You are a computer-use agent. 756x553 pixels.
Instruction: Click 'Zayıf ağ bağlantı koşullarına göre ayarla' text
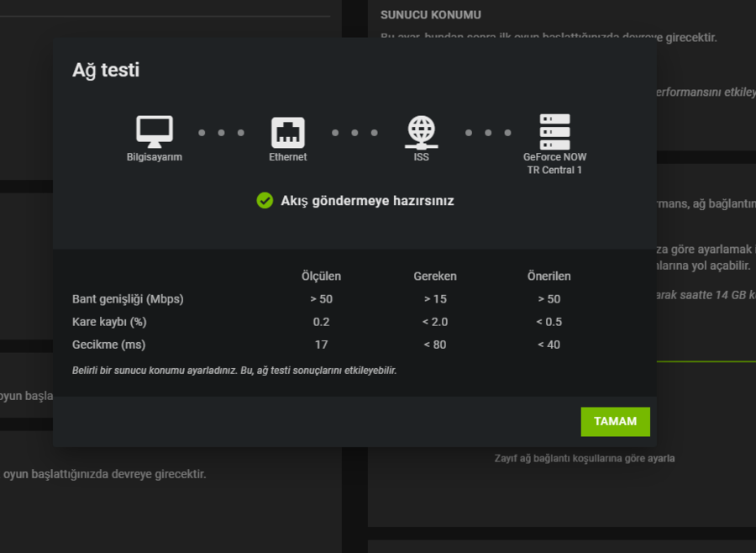(x=585, y=458)
